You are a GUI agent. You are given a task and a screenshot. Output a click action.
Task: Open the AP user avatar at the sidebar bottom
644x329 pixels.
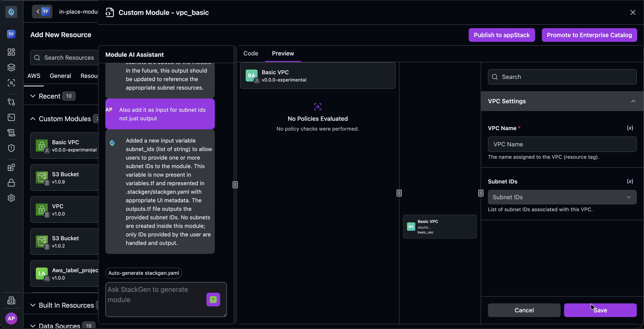[11, 319]
